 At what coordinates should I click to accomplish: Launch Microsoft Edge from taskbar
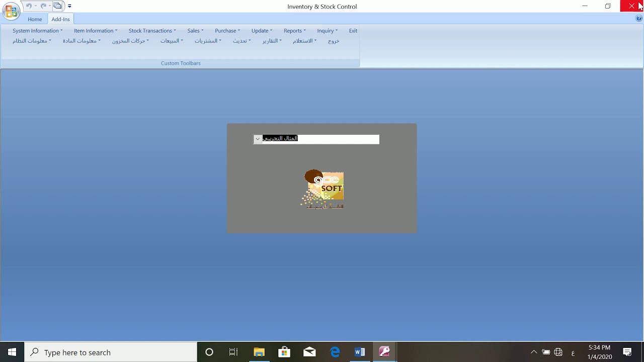tap(335, 352)
